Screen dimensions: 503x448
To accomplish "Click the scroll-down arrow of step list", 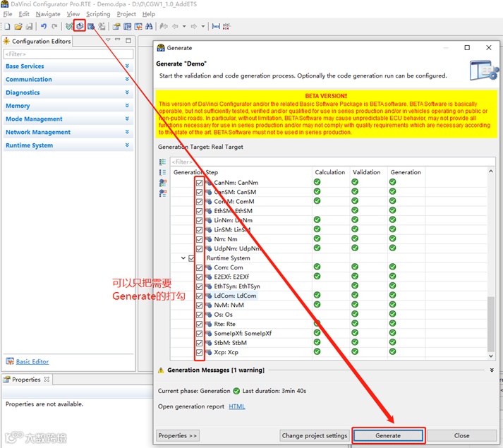I will [x=490, y=356].
